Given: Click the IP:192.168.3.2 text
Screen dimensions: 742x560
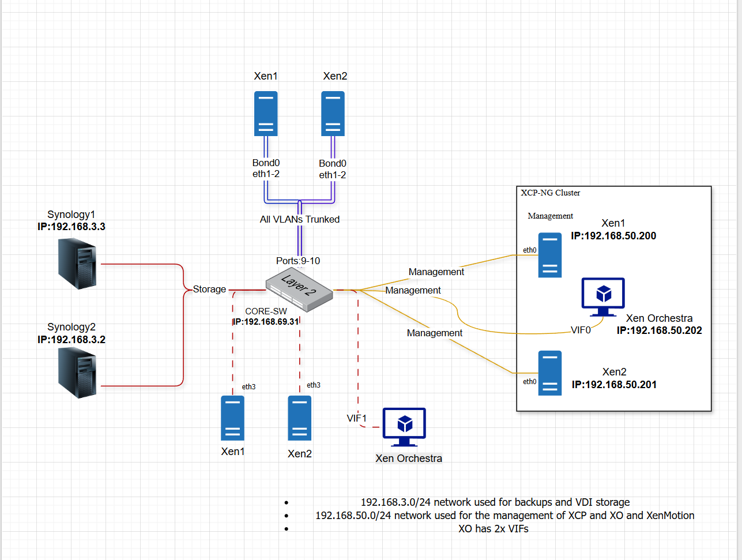Looking at the screenshot, I should click(71, 340).
